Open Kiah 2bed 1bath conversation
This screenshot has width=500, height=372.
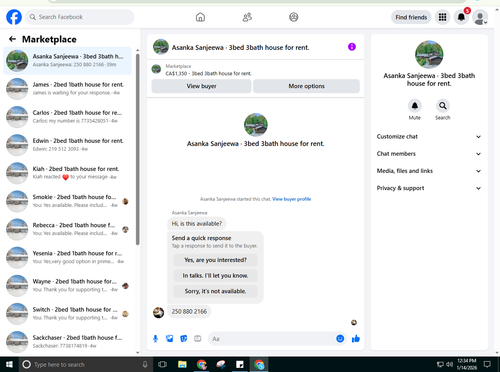tap(68, 173)
